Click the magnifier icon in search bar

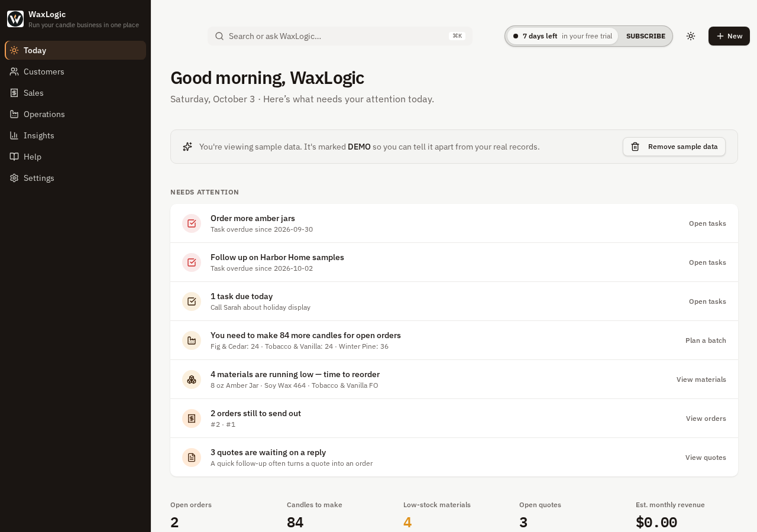click(x=219, y=36)
